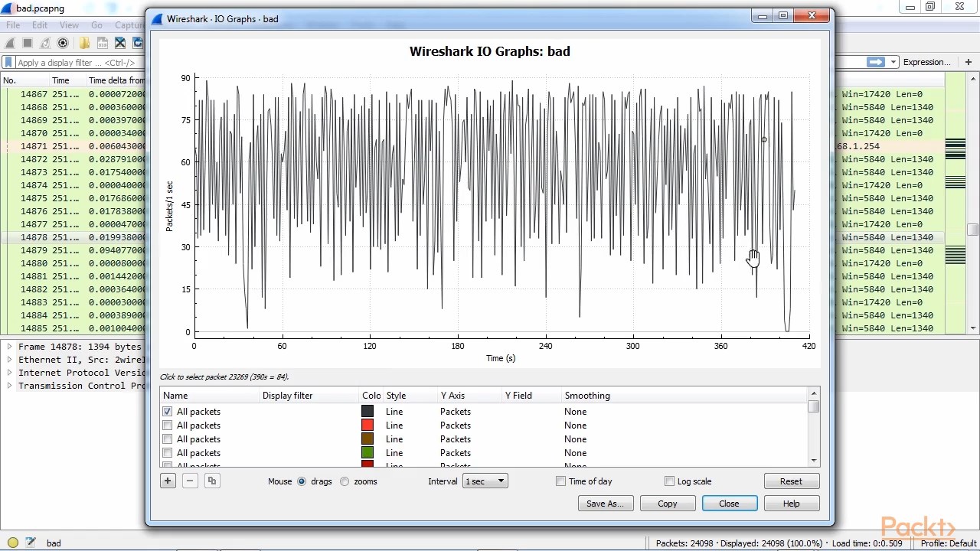Click the restart capture icon in main toolbar
Viewport: 980px width, 551px height.
45,43
